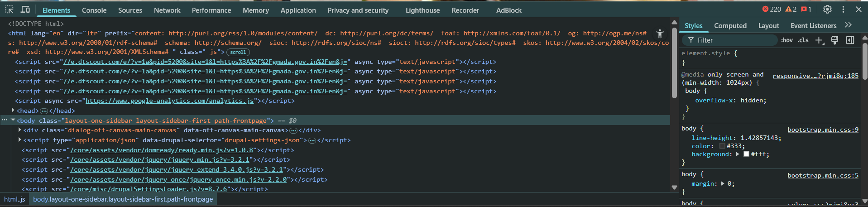This screenshot has width=868, height=207.
Task: Open the jquery.min.js?v=3.2.1 link
Action: tap(160, 159)
